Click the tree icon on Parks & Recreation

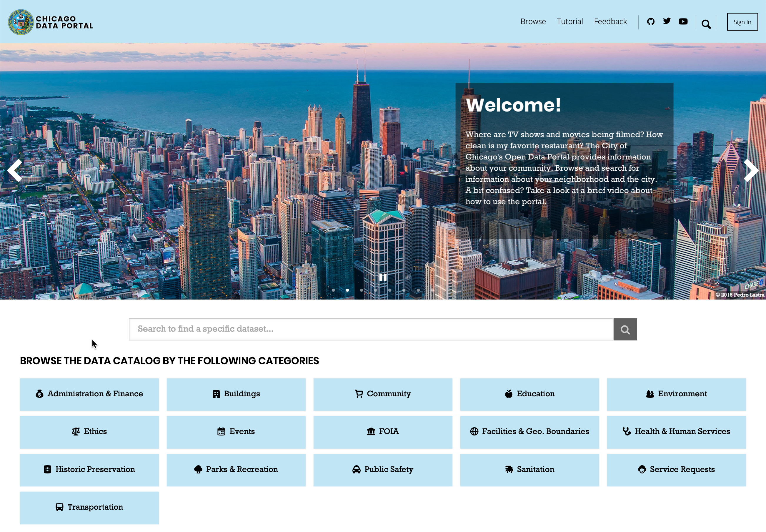(198, 469)
